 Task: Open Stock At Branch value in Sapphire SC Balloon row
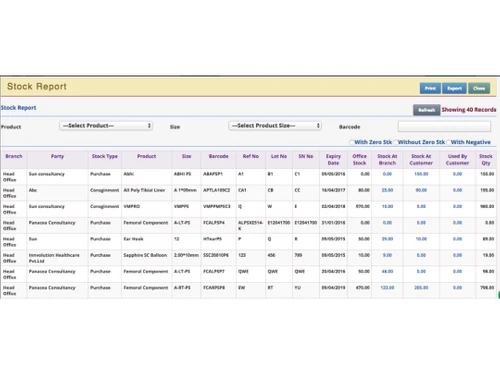tap(387, 255)
